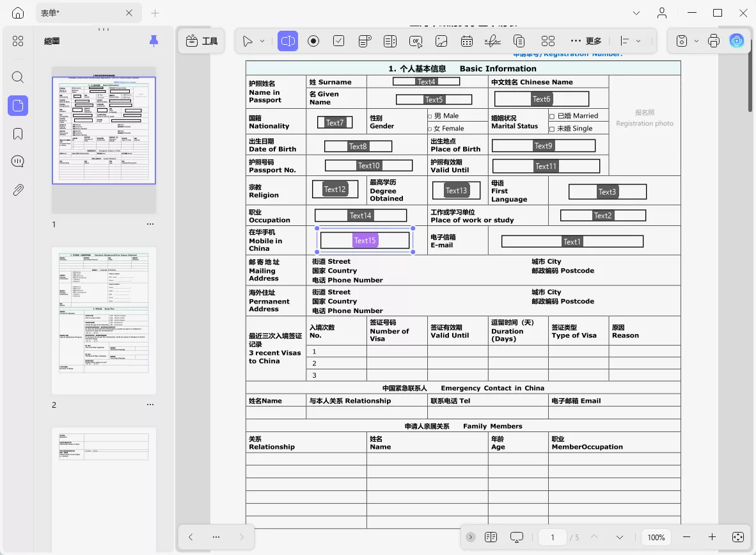Select the image field tool
Image resolution: width=756 pixels, height=555 pixels.
coord(441,41)
